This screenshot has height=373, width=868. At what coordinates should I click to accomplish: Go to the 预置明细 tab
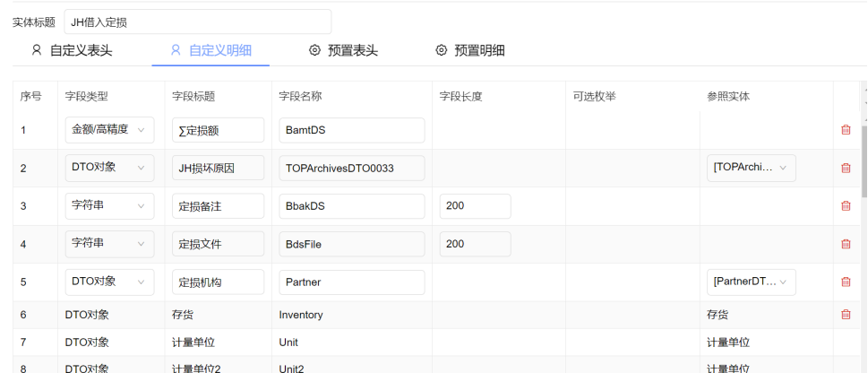[x=470, y=50]
